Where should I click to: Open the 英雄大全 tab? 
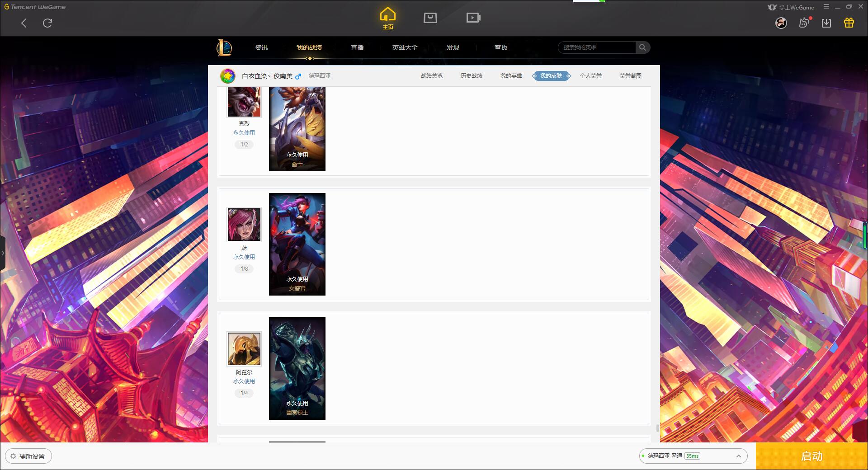[x=405, y=47]
